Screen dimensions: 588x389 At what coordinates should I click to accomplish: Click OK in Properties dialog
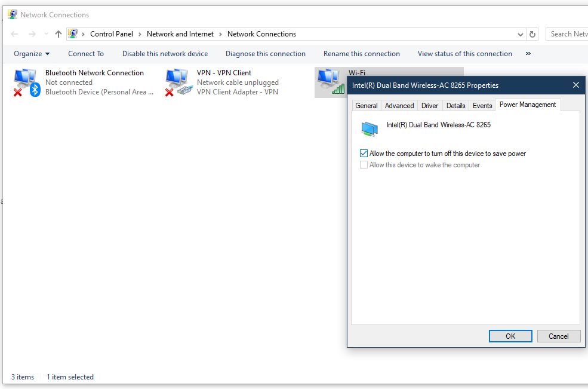pos(510,336)
